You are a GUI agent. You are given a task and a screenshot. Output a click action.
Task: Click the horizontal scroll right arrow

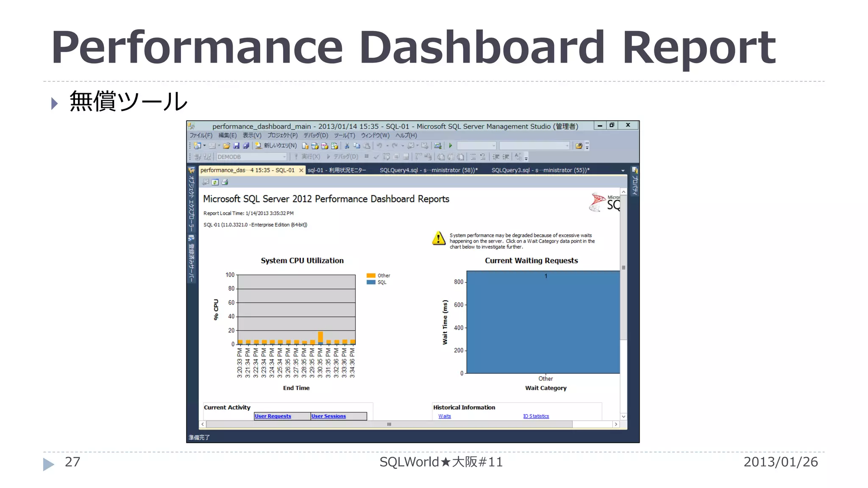(x=616, y=424)
